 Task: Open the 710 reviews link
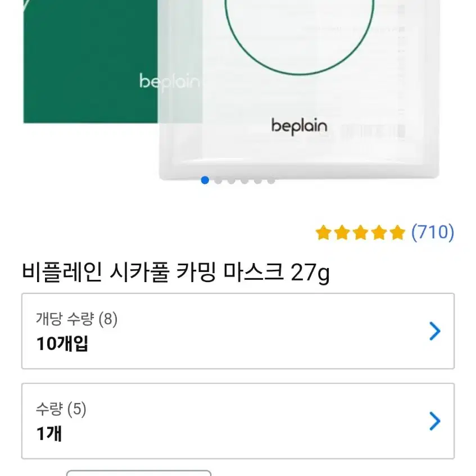(x=432, y=232)
